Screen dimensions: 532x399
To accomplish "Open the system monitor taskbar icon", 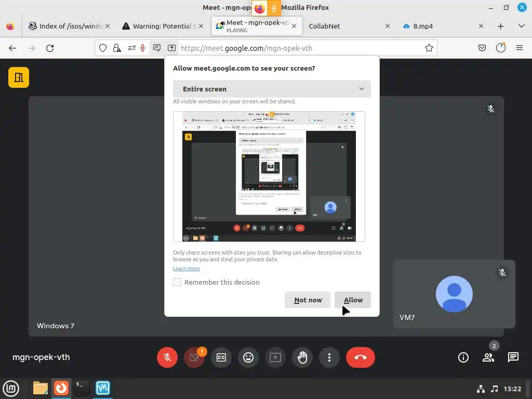I will click(103, 389).
